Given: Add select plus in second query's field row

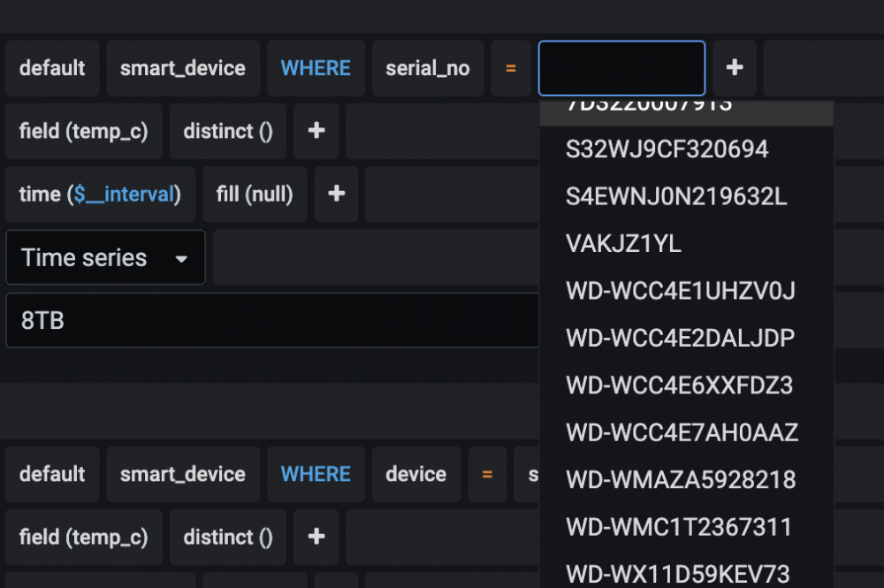Looking at the screenshot, I should pos(316,538).
